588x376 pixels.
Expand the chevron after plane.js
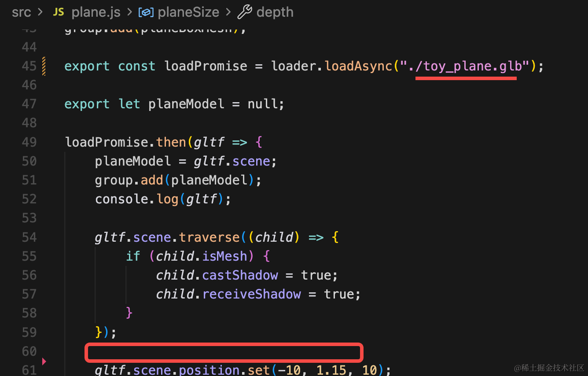click(x=129, y=12)
